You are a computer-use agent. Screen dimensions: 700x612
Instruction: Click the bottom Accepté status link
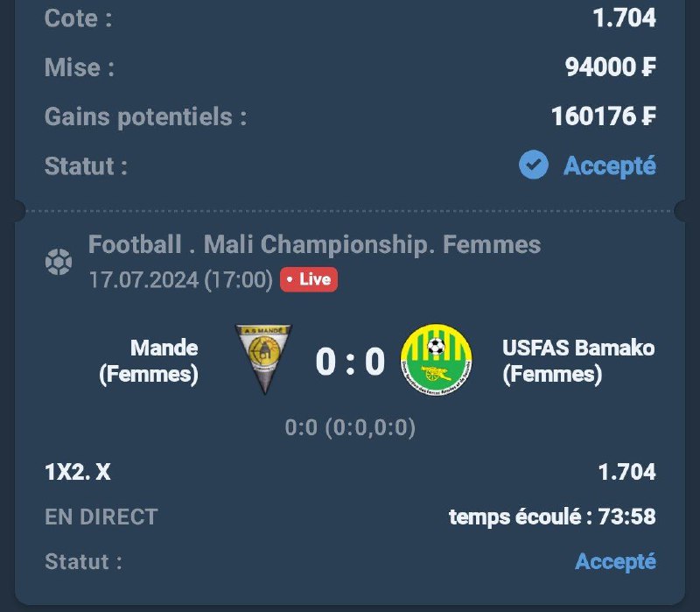click(615, 561)
